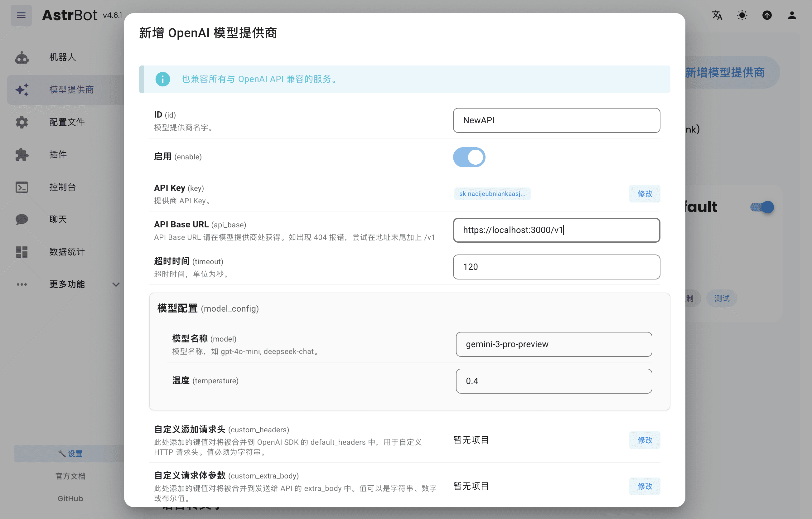The height and width of the screenshot is (519, 812).
Task: Click the hamburger menu icon
Action: coord(21,15)
